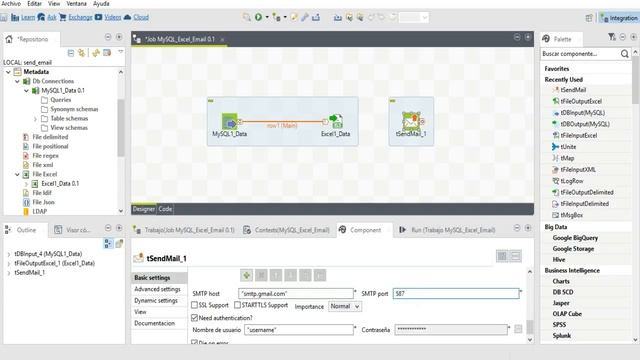Click the Palette search magnifier icon
The image size is (640, 360).
coord(624,54)
